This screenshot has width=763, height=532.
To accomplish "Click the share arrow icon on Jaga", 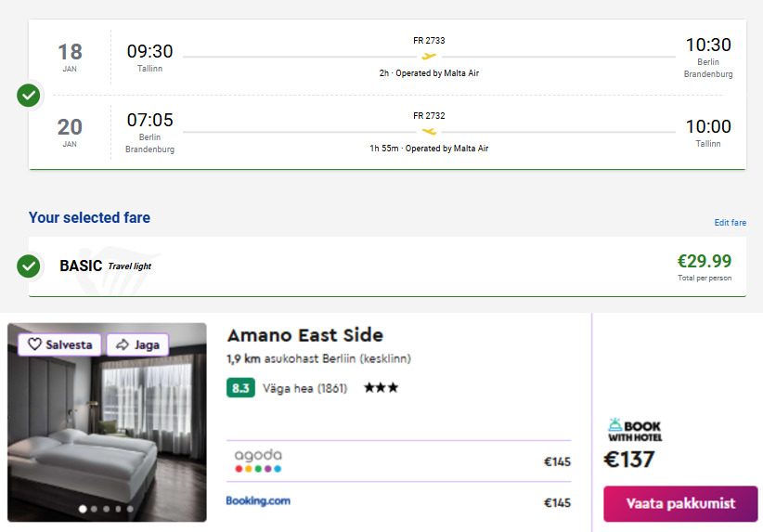I will (x=123, y=344).
